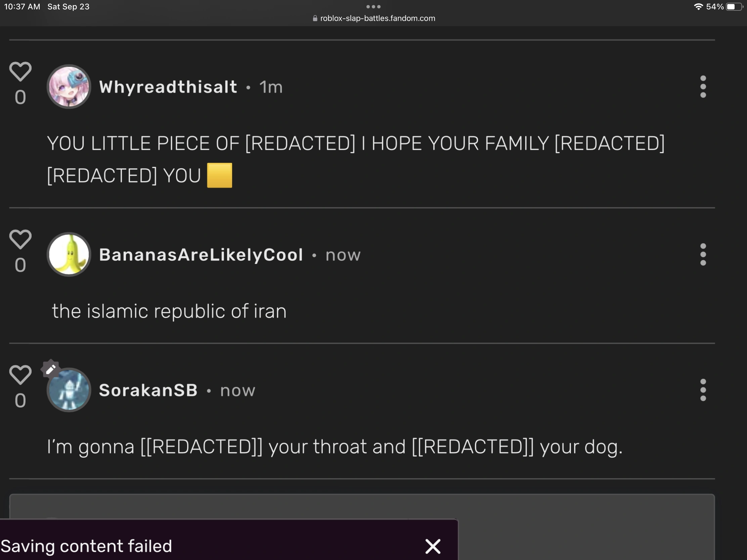This screenshot has height=560, width=747.
Task: Like the Whyreadthisalt comment
Action: click(x=20, y=72)
